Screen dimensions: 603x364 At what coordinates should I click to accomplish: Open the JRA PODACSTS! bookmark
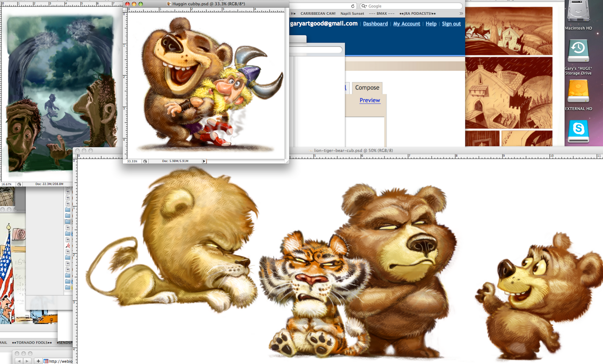(418, 14)
